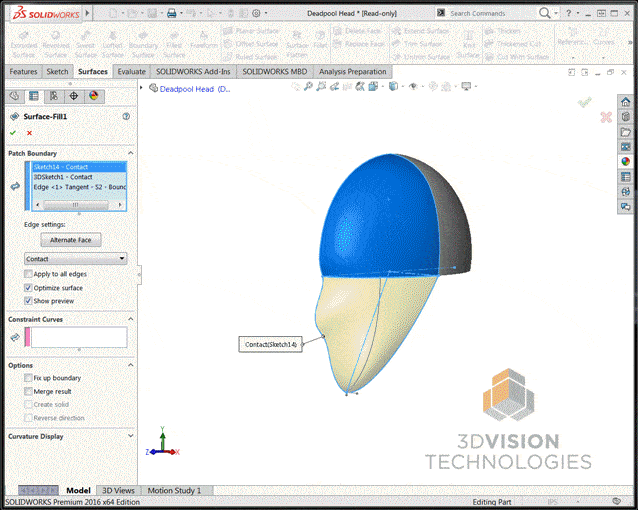
Task: Open the PropertyManager tab icon
Action: coord(34,96)
